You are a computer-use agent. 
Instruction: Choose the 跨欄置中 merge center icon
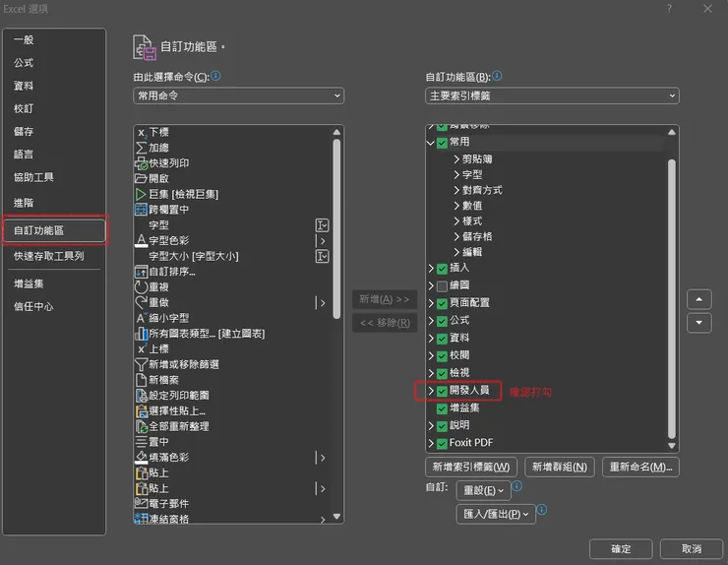click(141, 210)
